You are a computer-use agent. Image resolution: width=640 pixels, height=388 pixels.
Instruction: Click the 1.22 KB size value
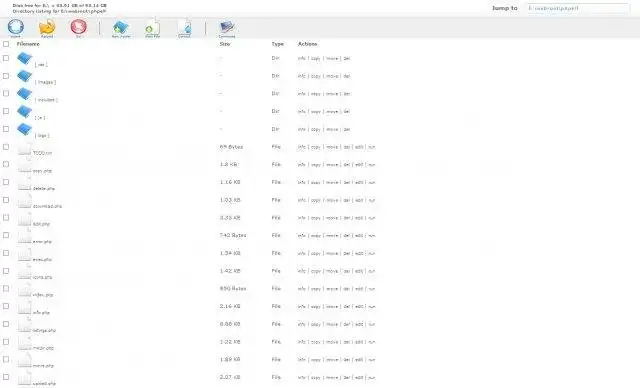coord(230,342)
